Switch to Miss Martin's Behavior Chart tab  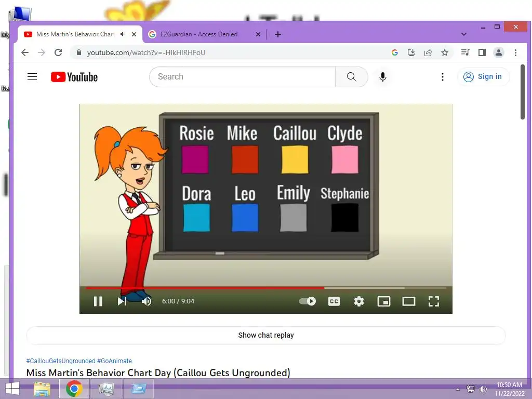pos(75,34)
